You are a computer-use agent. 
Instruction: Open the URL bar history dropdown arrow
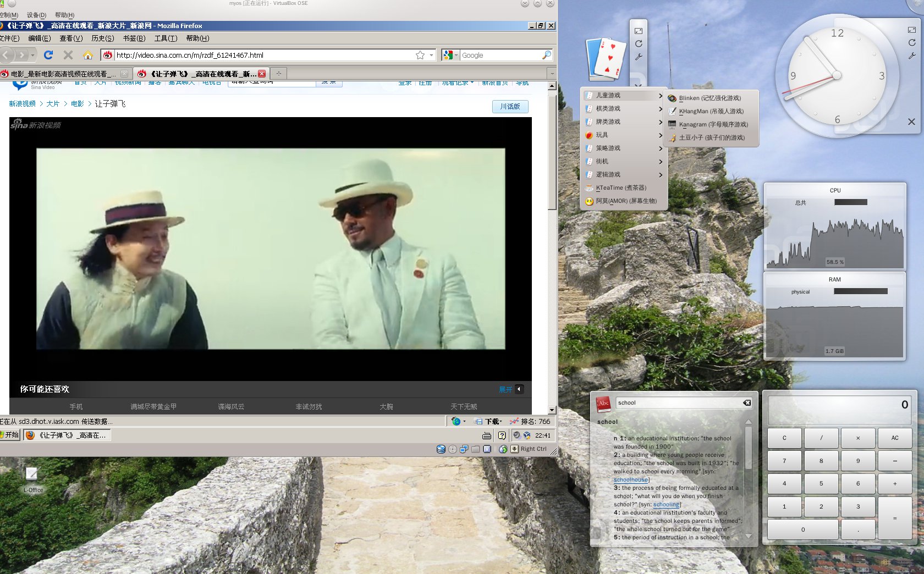pos(431,55)
